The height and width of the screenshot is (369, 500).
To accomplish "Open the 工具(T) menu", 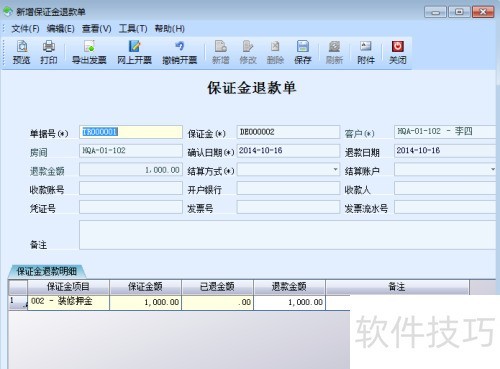I will pos(133,29).
